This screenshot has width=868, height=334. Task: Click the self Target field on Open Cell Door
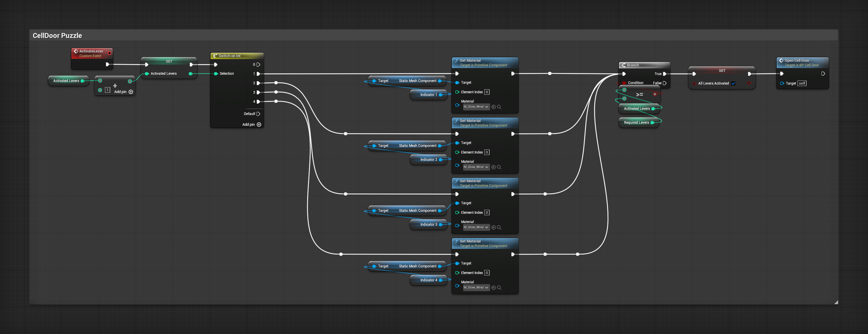click(802, 83)
